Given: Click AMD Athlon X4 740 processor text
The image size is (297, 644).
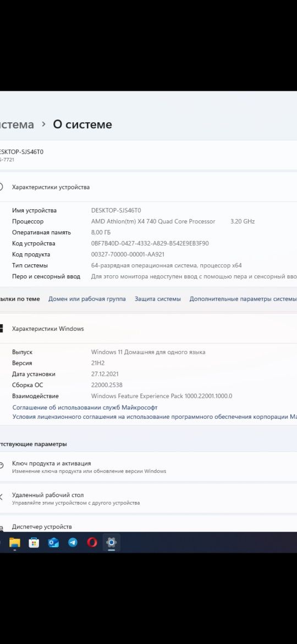Looking at the screenshot, I should [153, 221].
